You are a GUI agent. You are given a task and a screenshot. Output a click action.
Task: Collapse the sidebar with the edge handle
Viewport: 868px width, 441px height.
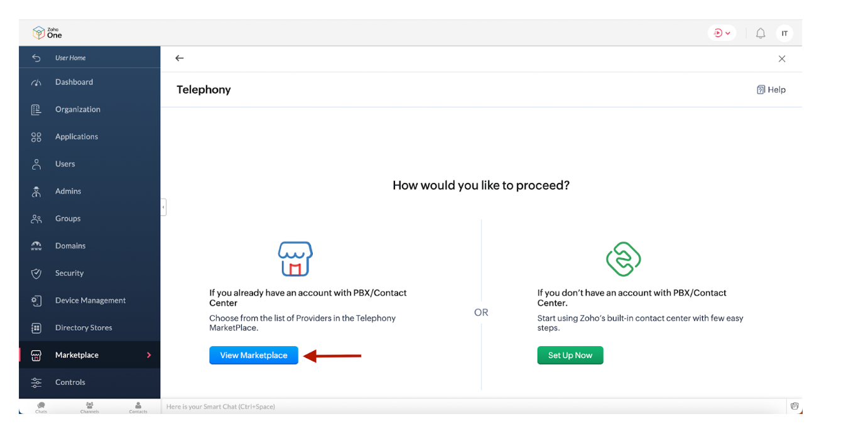click(x=163, y=207)
